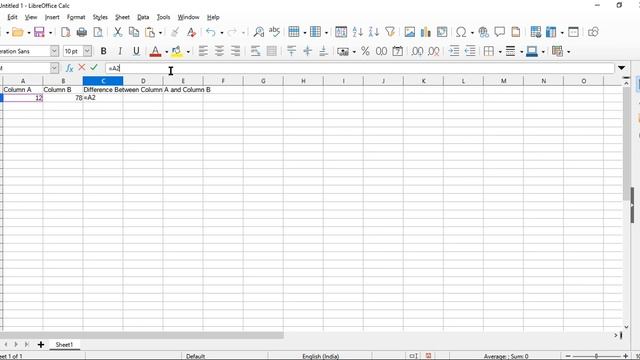Toggle merge and center cells

(x=271, y=51)
